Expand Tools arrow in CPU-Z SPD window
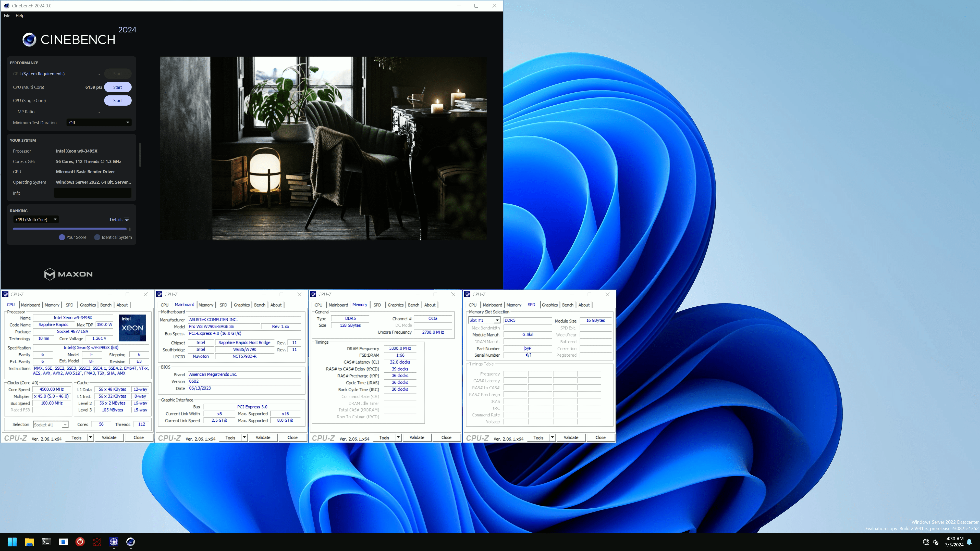Viewport: 980px width, 551px height. pyautogui.click(x=552, y=437)
